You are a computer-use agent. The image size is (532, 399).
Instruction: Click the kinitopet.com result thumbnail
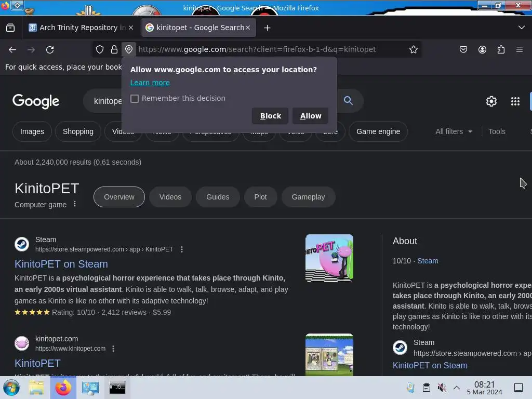click(329, 354)
